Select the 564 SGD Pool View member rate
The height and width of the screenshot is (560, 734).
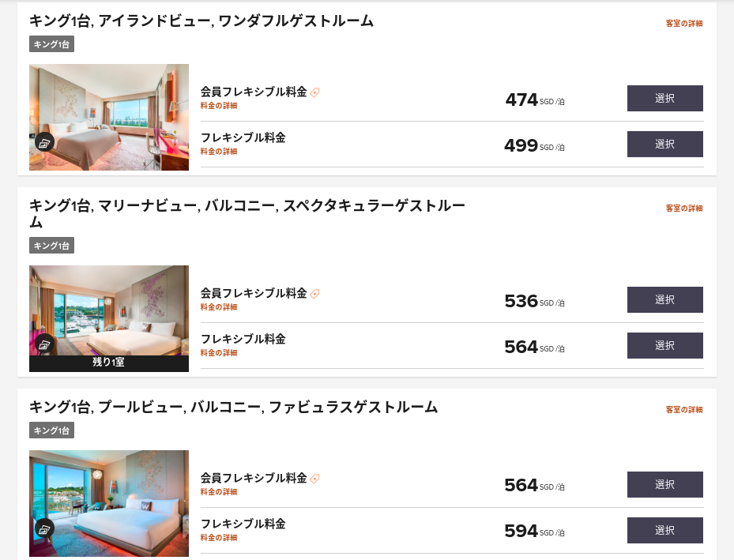coord(664,485)
